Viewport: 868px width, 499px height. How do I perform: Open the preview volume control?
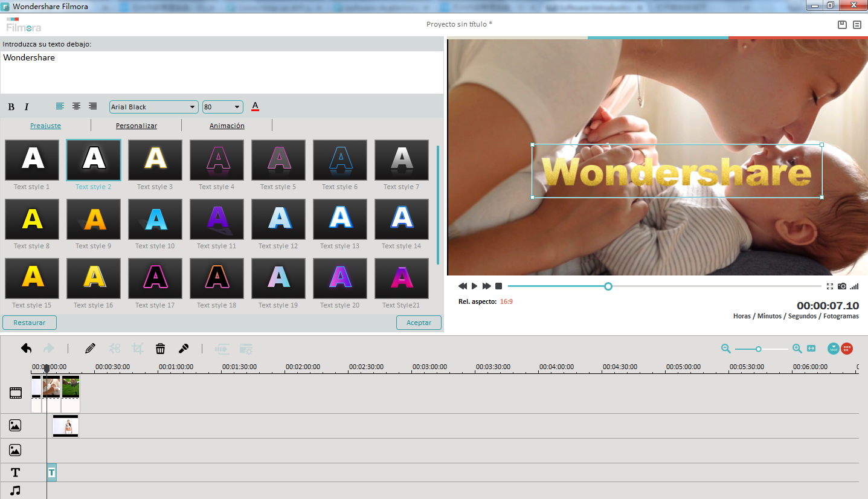tap(854, 286)
